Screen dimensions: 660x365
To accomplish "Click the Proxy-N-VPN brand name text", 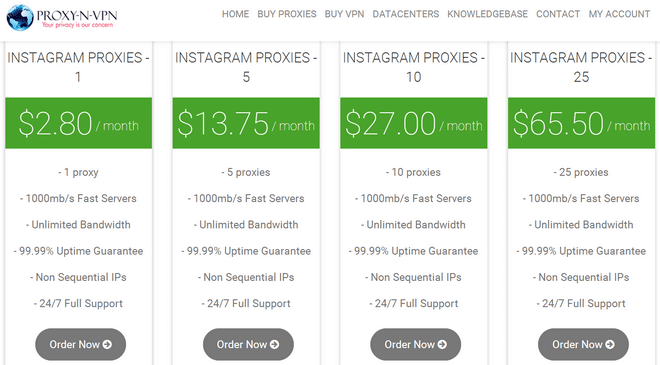I will pos(77,16).
